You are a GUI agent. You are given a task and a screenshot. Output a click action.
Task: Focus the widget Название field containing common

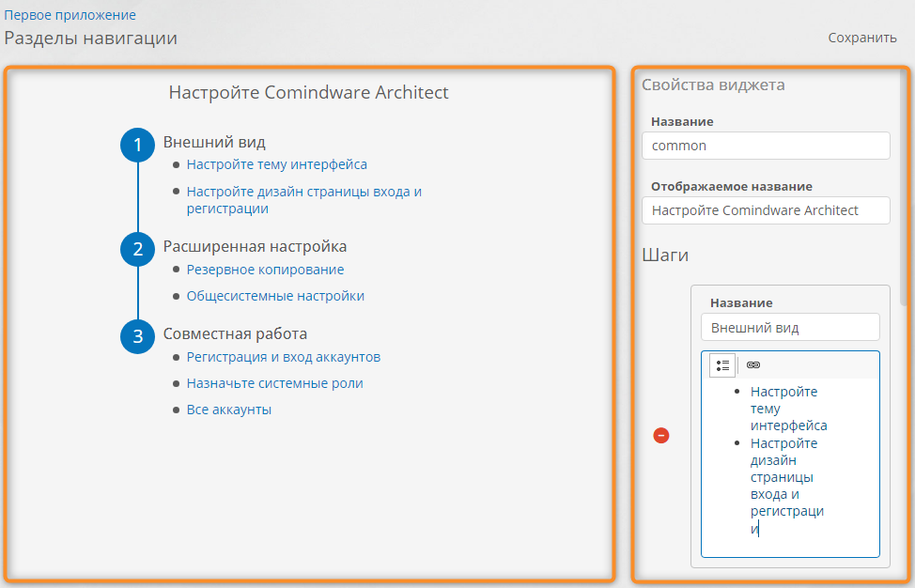point(765,146)
